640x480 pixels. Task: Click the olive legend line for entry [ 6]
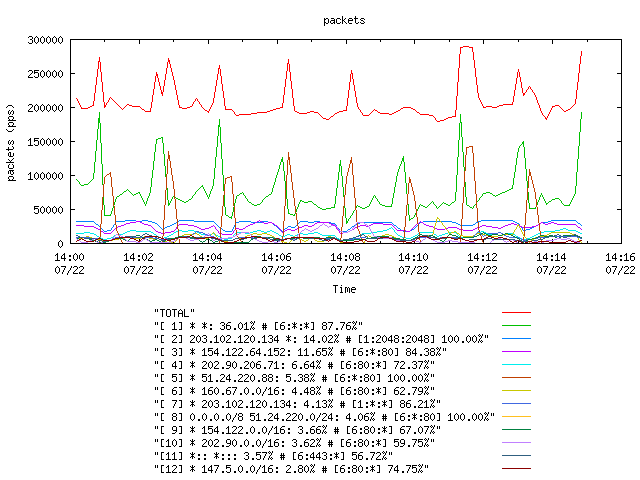point(516,391)
